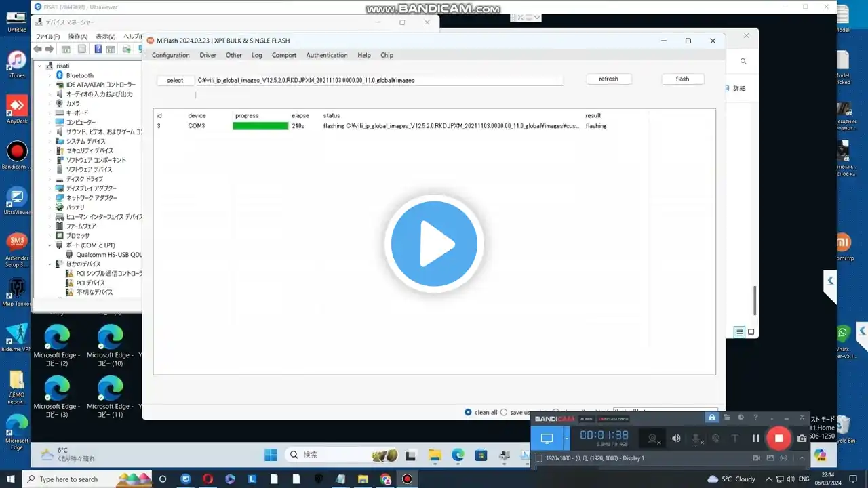This screenshot has width=868, height=488.
Task: Open the 操作(A) menu in Device Manager
Action: [x=77, y=37]
